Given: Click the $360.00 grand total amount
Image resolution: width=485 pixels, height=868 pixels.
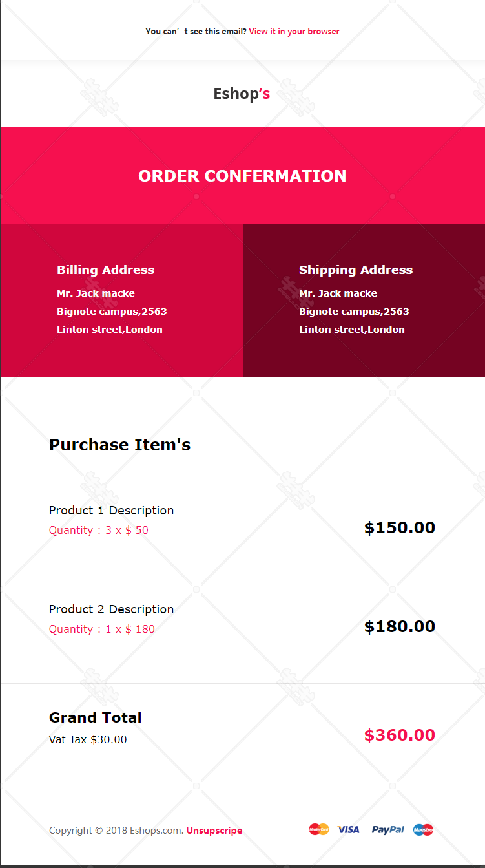Looking at the screenshot, I should point(400,735).
